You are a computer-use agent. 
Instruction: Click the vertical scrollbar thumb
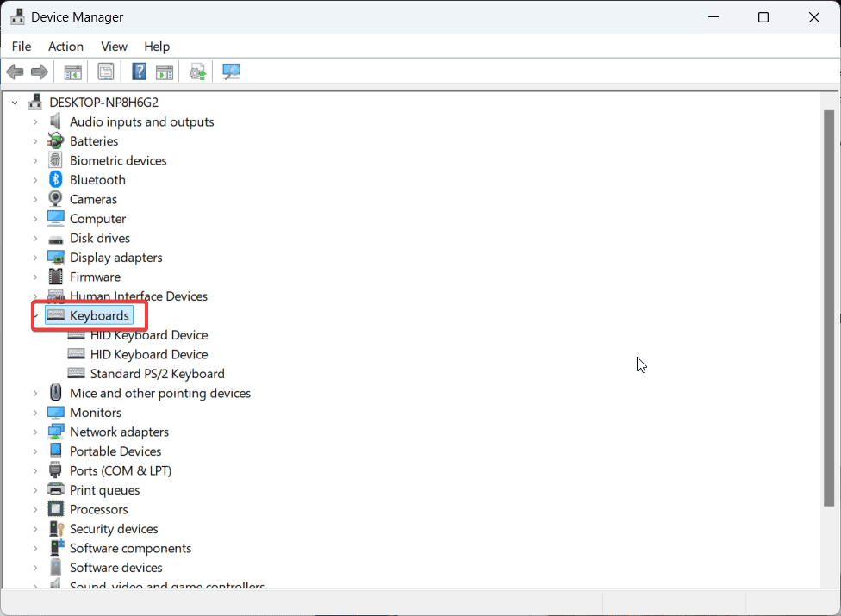(829, 308)
